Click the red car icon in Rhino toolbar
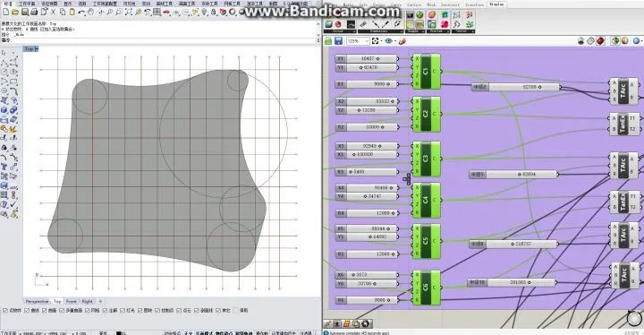The width and height of the screenshot is (644, 335). coord(166,13)
